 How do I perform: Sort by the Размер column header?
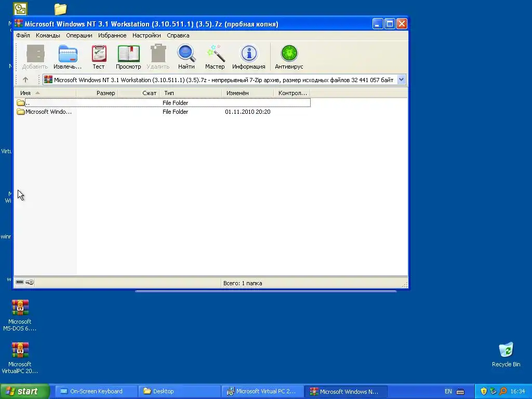click(x=97, y=93)
